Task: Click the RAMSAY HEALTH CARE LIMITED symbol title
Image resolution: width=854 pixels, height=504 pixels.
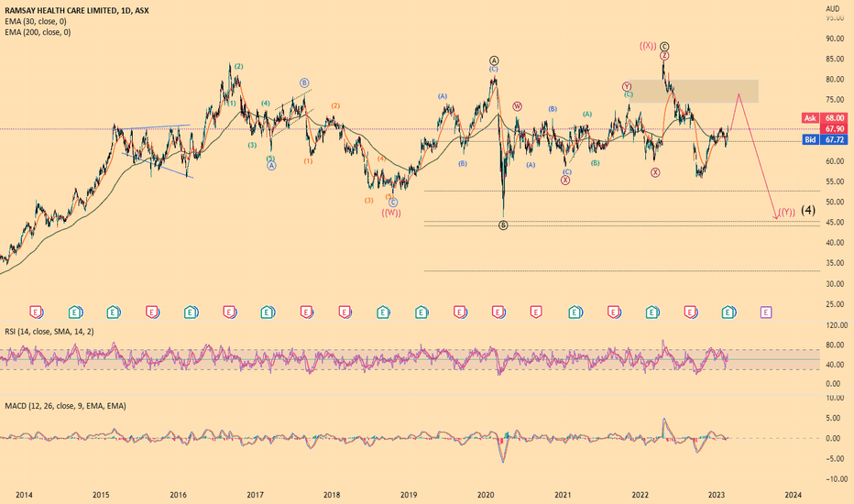Action: pyautogui.click(x=60, y=10)
